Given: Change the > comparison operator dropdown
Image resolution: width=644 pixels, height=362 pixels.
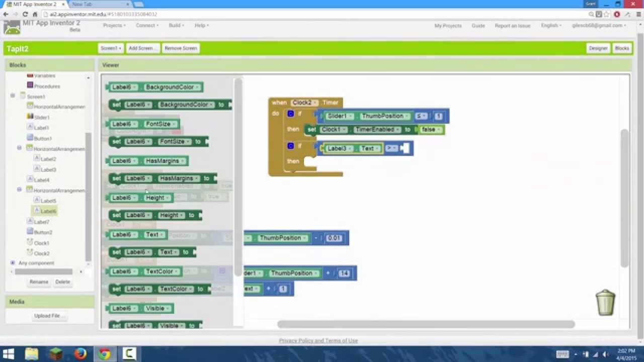Looking at the screenshot, I should (391, 148).
